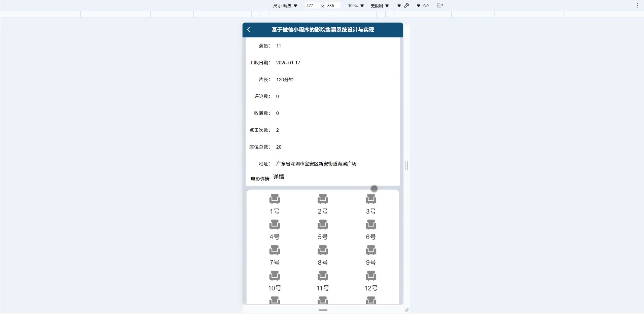
Task: Click the eye vision-simulation icon
Action: (x=426, y=5)
